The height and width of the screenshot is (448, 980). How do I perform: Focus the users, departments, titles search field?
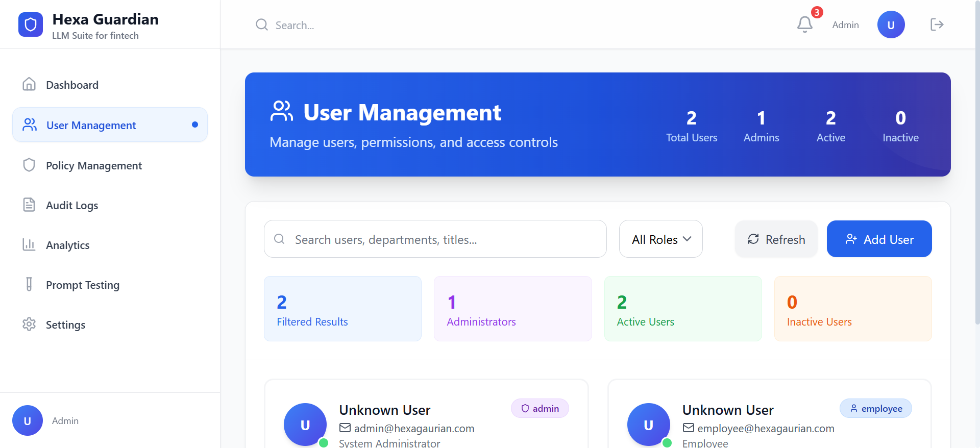pos(435,239)
